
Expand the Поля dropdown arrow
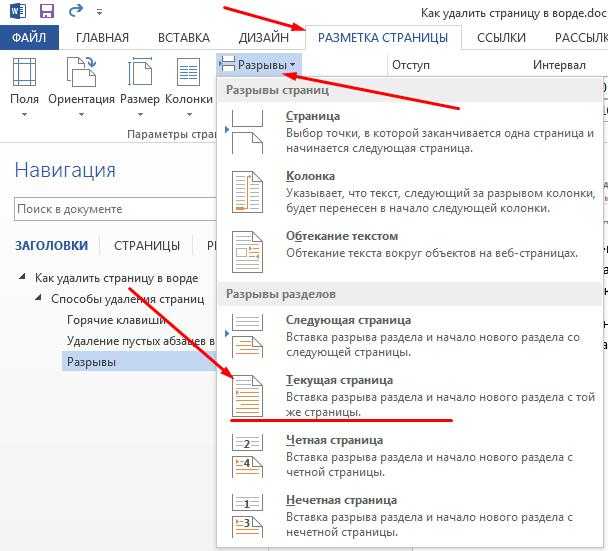coord(24,114)
